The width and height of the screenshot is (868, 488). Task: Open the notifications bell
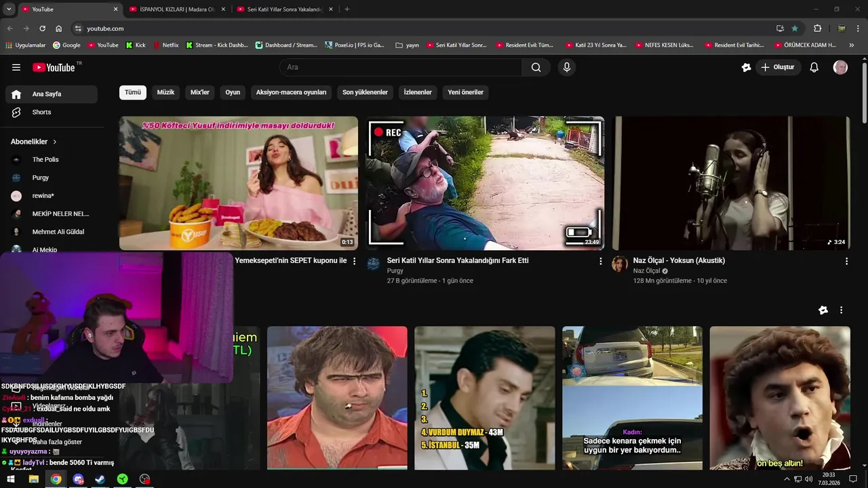[814, 67]
